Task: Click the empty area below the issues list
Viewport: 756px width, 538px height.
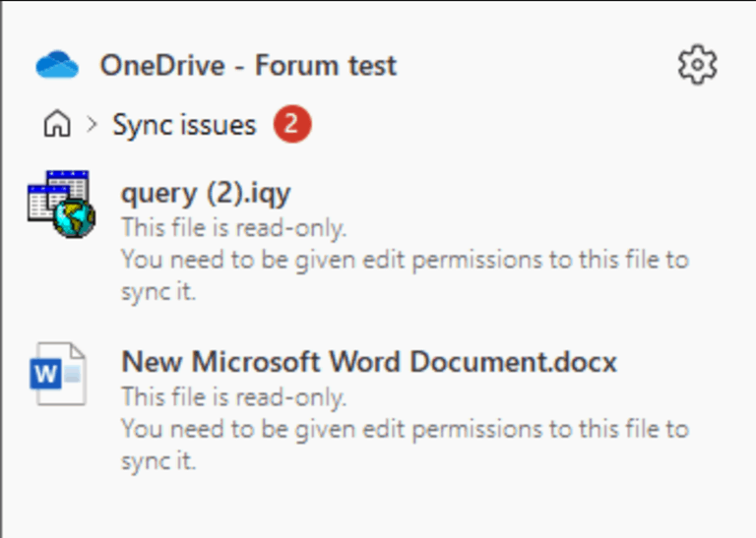Action: coord(378,507)
